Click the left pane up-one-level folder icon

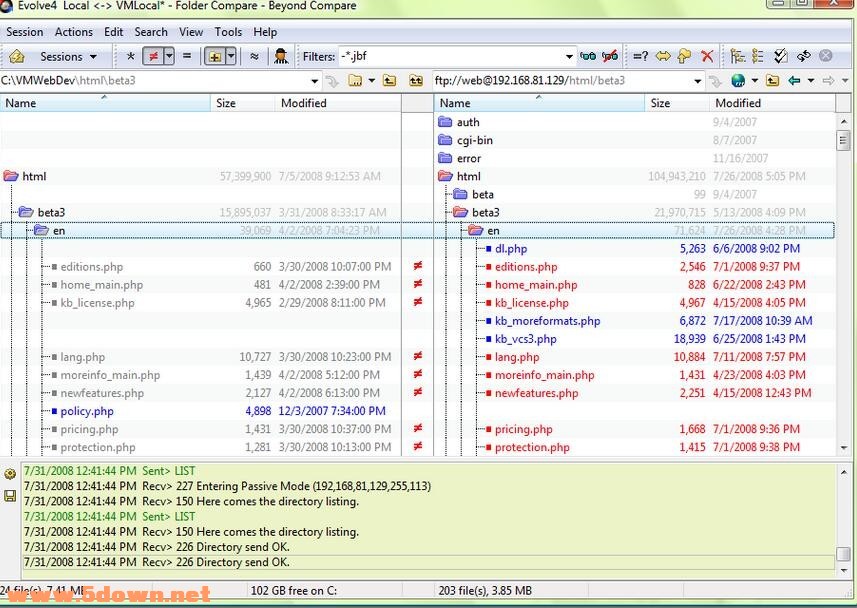pos(389,81)
